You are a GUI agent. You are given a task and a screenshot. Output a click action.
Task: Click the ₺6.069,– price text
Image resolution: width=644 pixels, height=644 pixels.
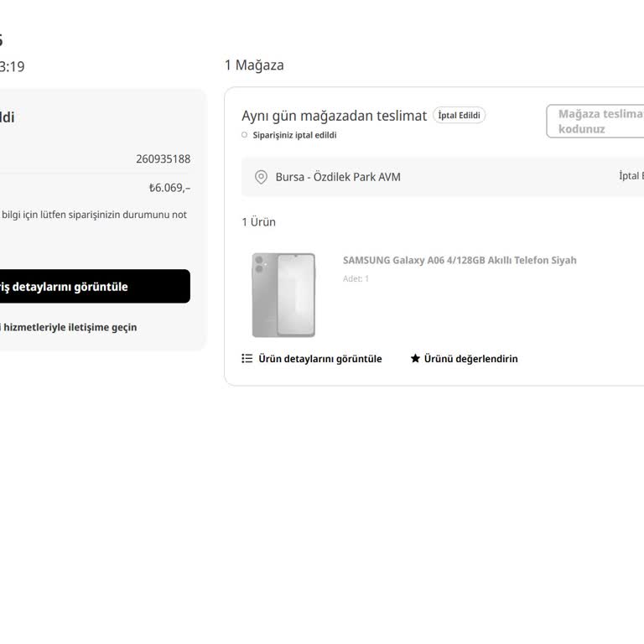[169, 188]
